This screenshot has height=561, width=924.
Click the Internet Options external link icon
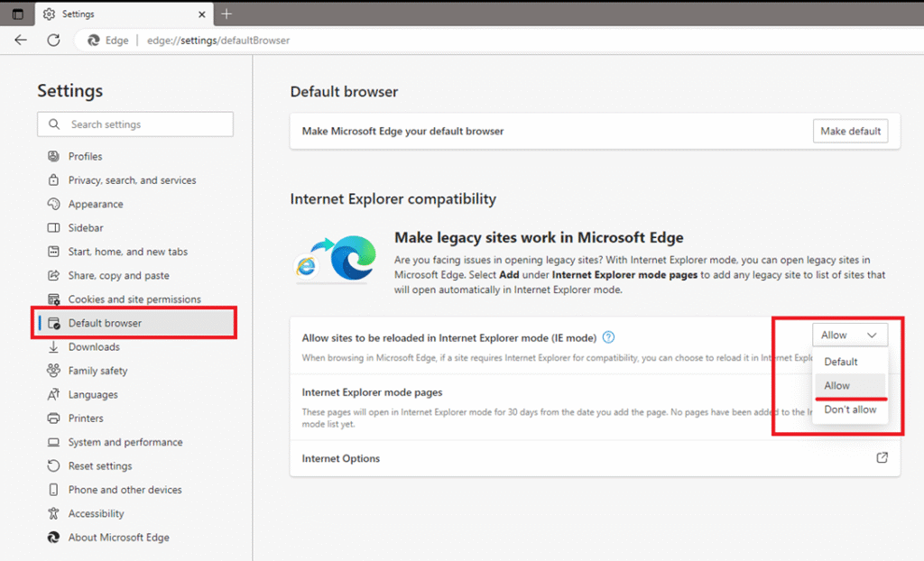(x=882, y=458)
